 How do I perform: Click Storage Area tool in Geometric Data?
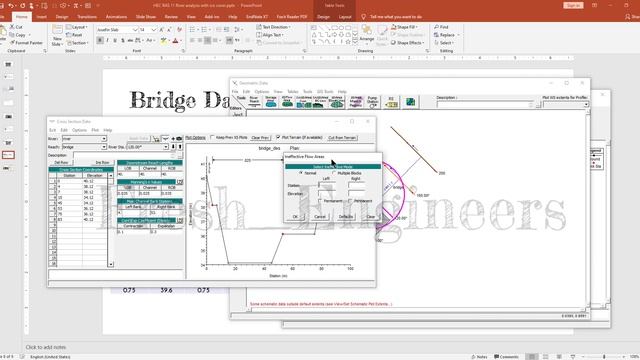point(271,102)
